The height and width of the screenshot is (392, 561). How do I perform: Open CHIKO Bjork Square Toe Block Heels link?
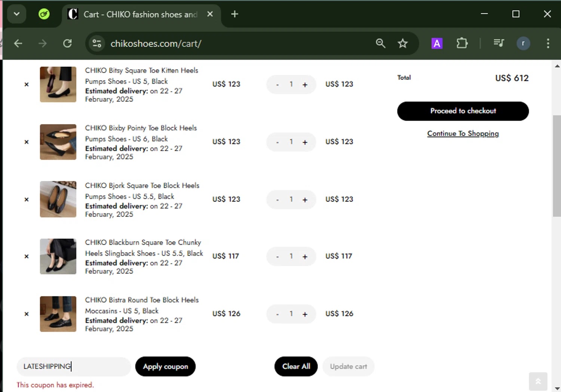click(x=142, y=191)
